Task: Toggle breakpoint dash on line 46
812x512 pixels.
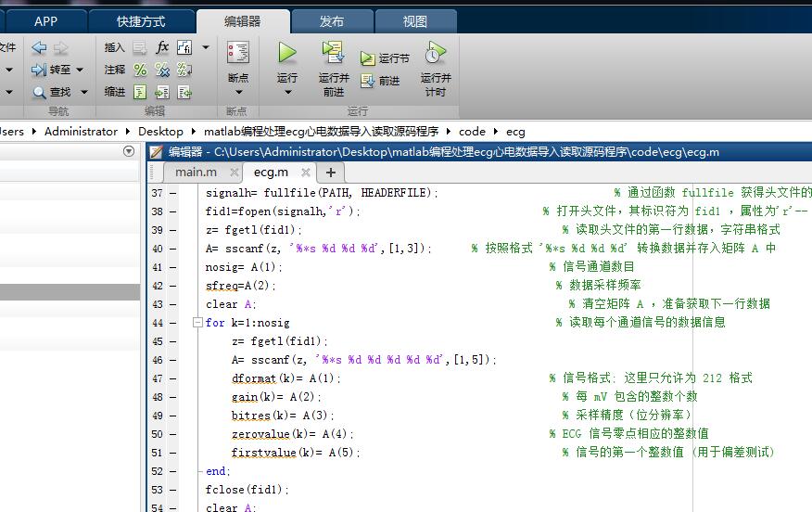Action: [x=173, y=360]
